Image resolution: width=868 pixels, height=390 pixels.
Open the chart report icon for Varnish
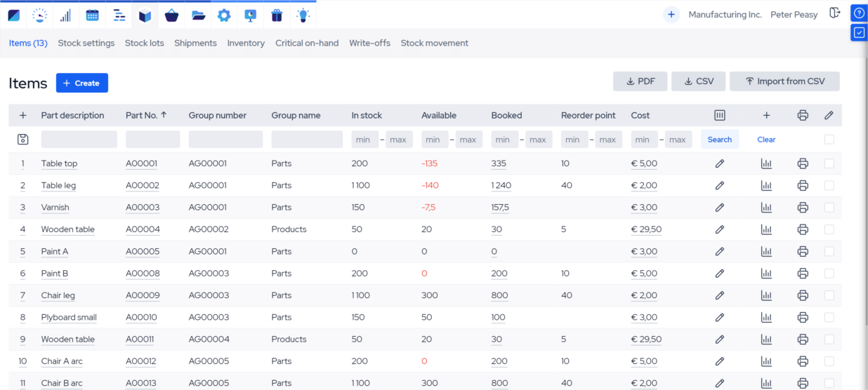pos(766,208)
